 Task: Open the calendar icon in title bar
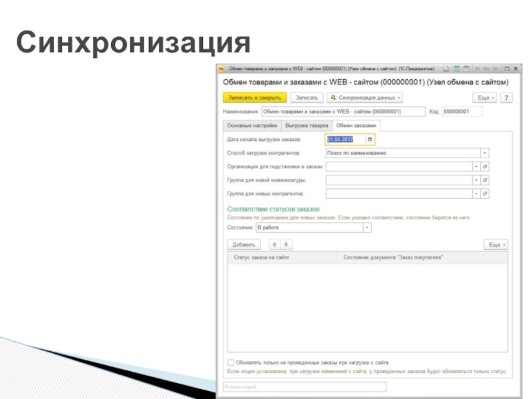(466, 68)
